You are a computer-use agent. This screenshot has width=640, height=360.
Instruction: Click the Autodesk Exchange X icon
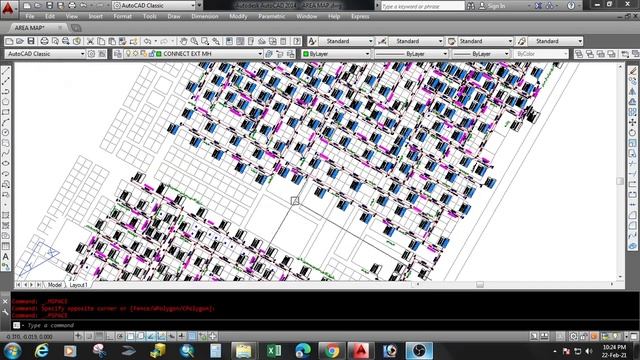[x=539, y=6]
